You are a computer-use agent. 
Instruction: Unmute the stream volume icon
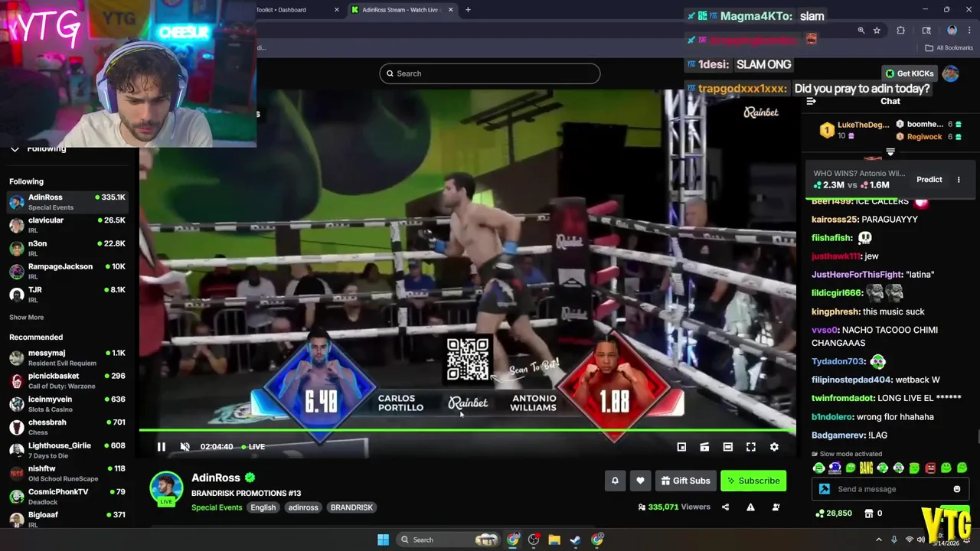click(x=185, y=447)
